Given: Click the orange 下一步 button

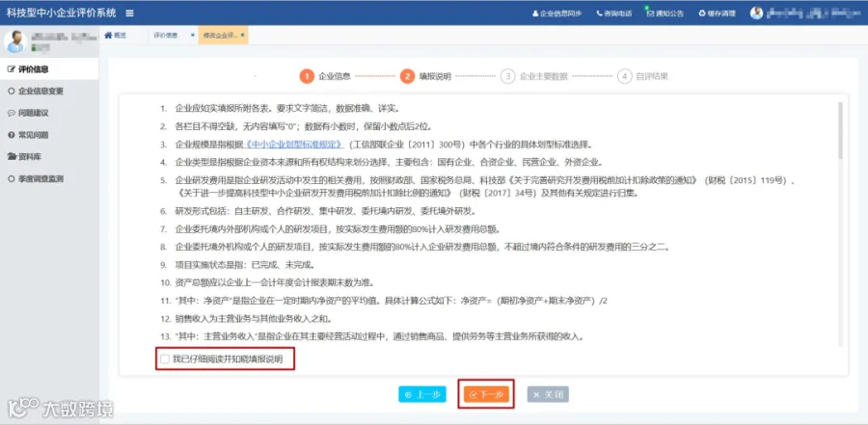Looking at the screenshot, I should 486,394.
